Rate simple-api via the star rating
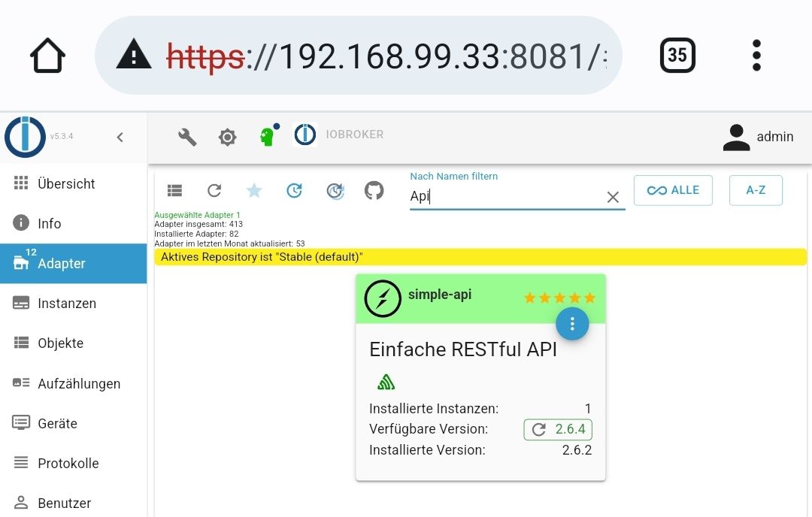This screenshot has width=812, height=517. pyautogui.click(x=559, y=298)
